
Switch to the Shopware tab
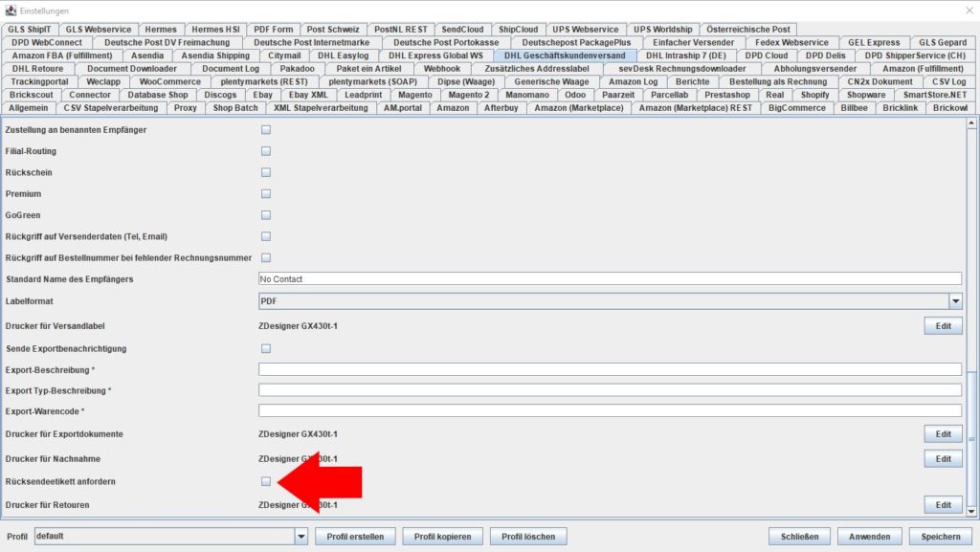[865, 95]
